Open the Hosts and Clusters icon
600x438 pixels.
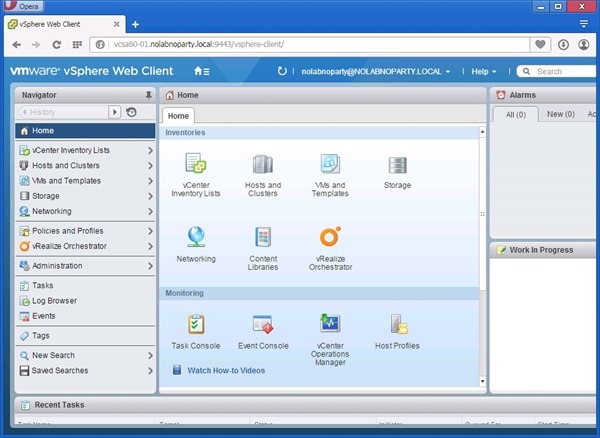[263, 165]
